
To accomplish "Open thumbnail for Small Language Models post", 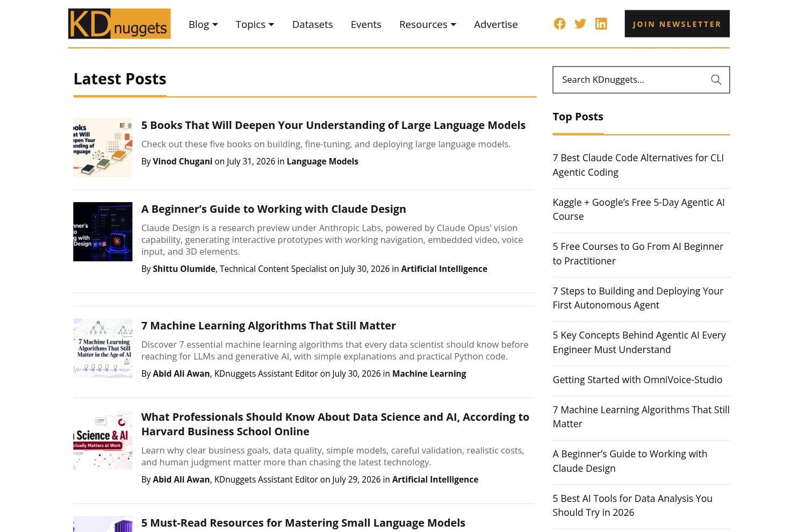I will pyautogui.click(x=103, y=524).
